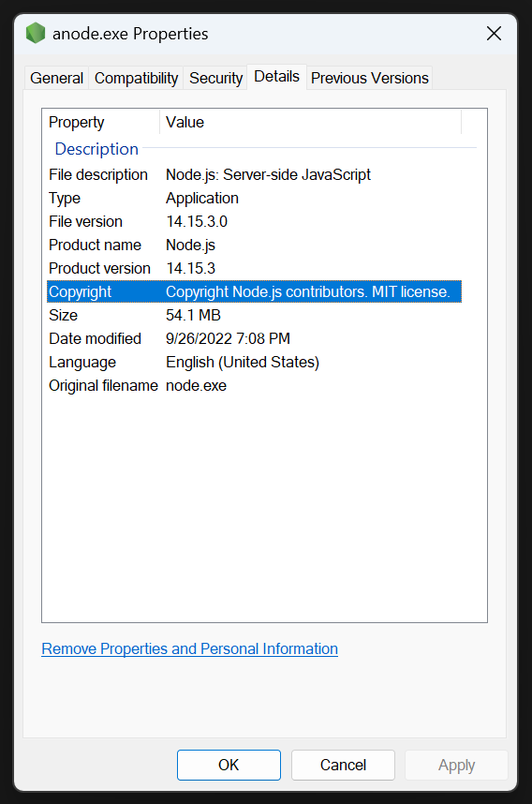This screenshot has height=804, width=532.
Task: Click the Description group heading
Action: pyautogui.click(x=96, y=149)
